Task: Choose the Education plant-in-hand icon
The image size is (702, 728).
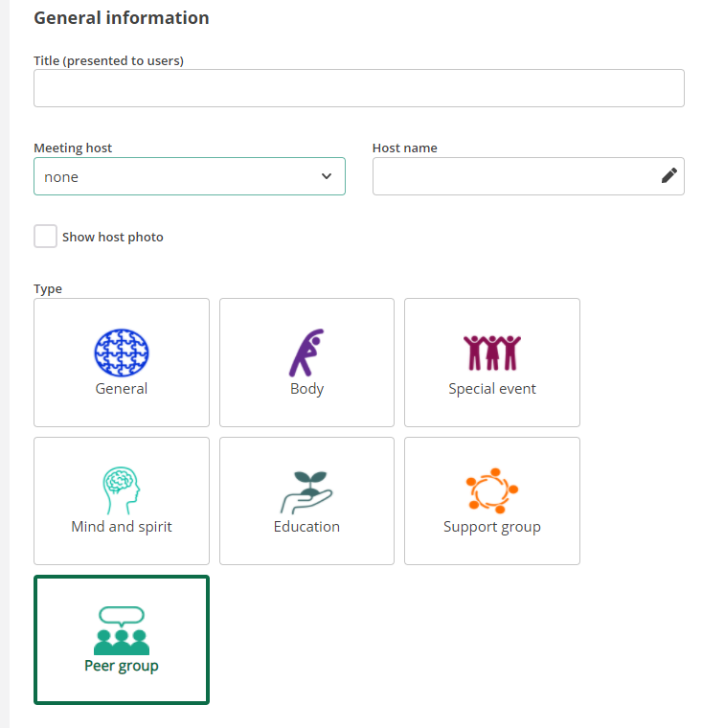Action: click(306, 492)
